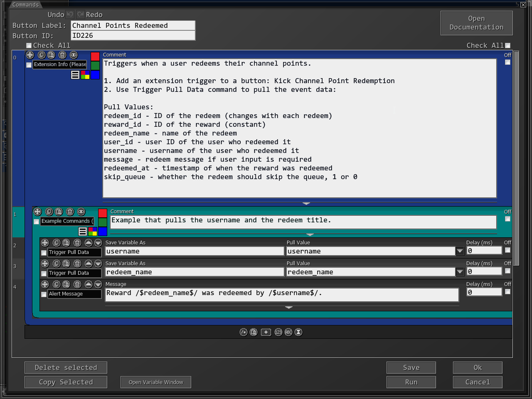
Task: Toggle Off checkbox for Alert Message row
Action: (507, 292)
